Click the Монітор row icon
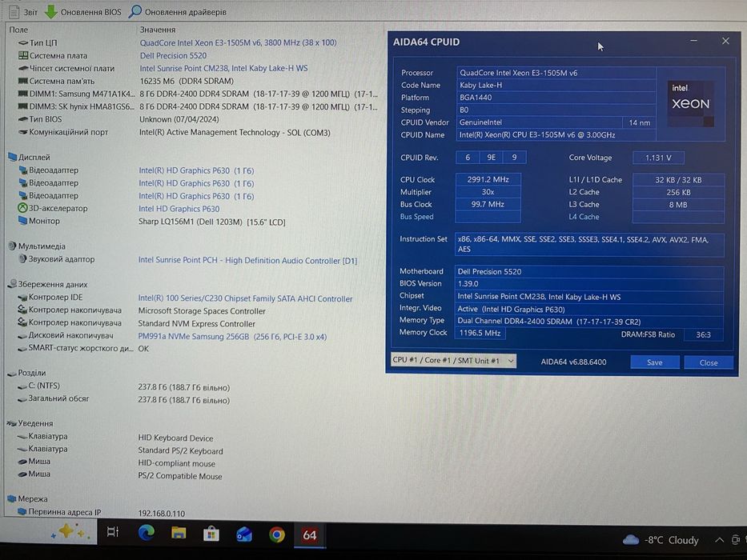Screen dimensions: 747x560 (22, 221)
